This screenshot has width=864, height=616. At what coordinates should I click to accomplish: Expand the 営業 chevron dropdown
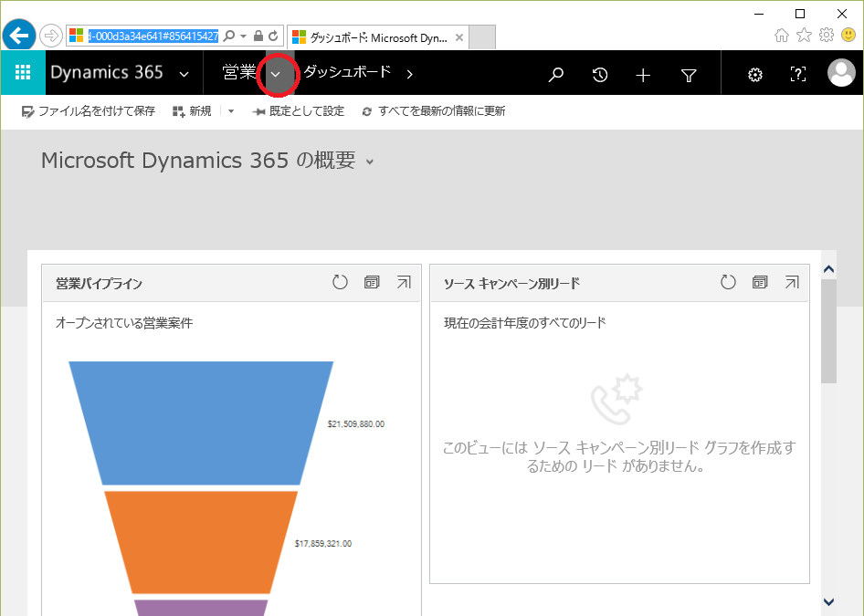(276, 74)
